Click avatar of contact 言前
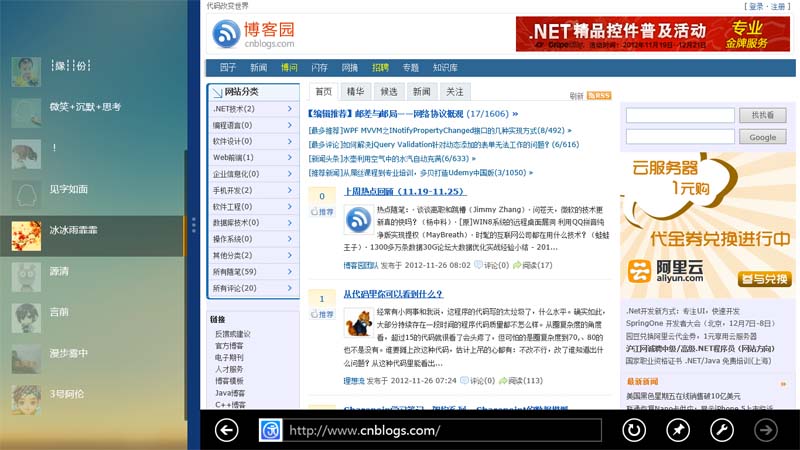 pyautogui.click(x=26, y=318)
